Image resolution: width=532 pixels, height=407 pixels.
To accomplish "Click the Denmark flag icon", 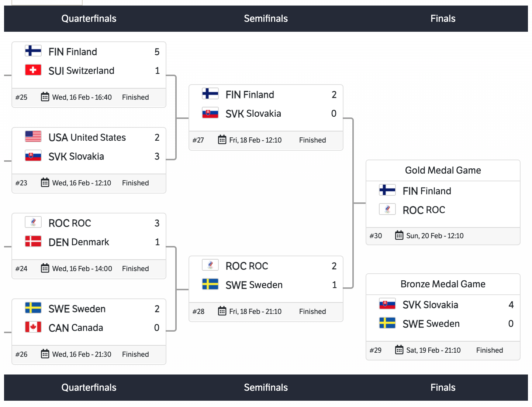I will coord(33,241).
